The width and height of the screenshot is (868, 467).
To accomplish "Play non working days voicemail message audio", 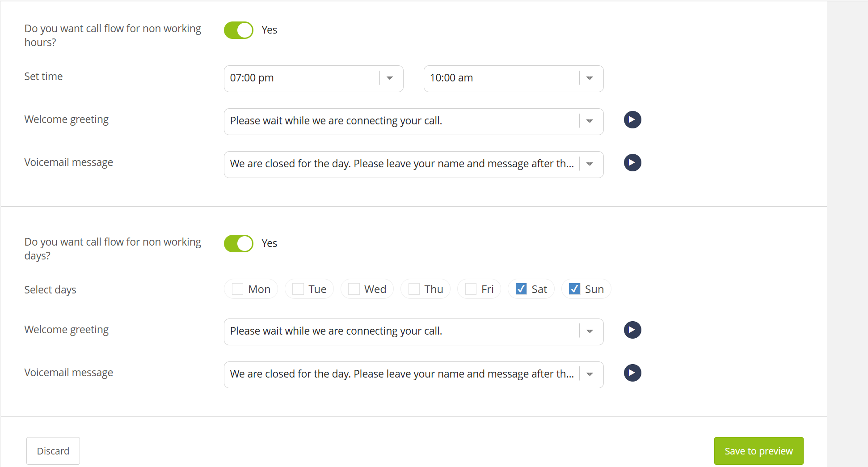I will coord(632,373).
